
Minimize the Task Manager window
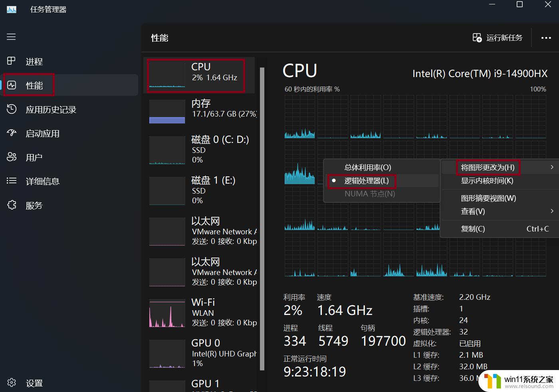click(492, 4)
